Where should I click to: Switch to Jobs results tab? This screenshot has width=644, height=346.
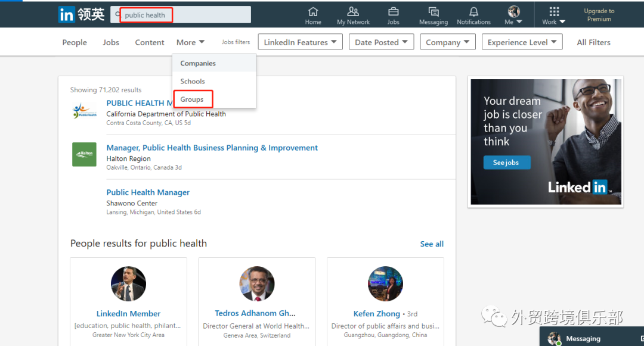tap(111, 42)
